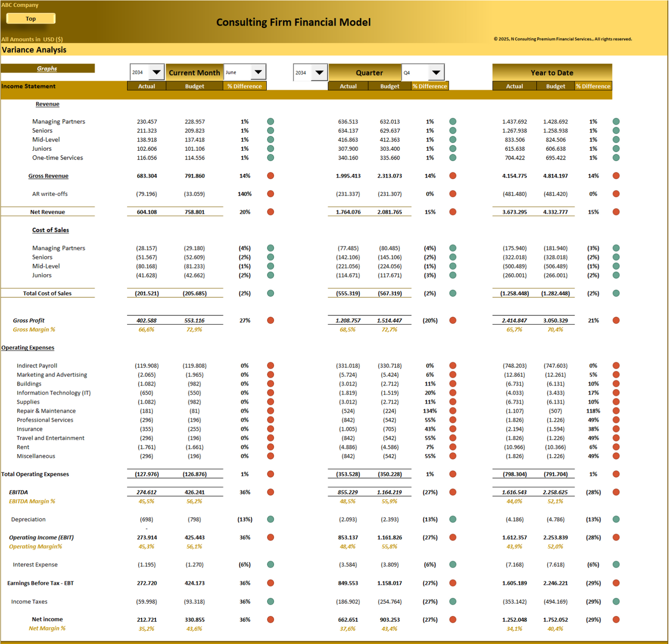Select Year to Date Net income actual 1.252.048

tap(515, 619)
